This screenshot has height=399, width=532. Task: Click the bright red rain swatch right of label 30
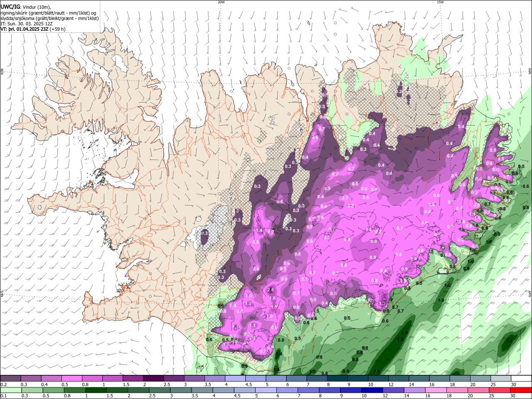pyautogui.click(x=520, y=390)
